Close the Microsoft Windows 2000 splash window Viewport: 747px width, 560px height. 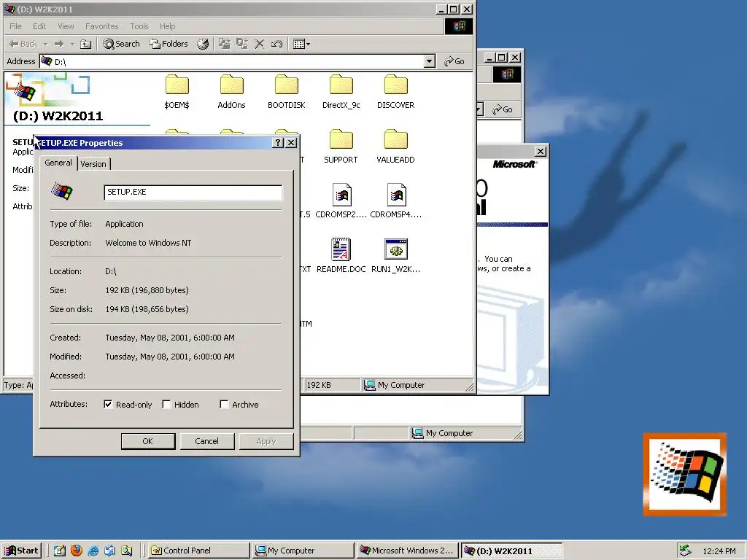(541, 152)
